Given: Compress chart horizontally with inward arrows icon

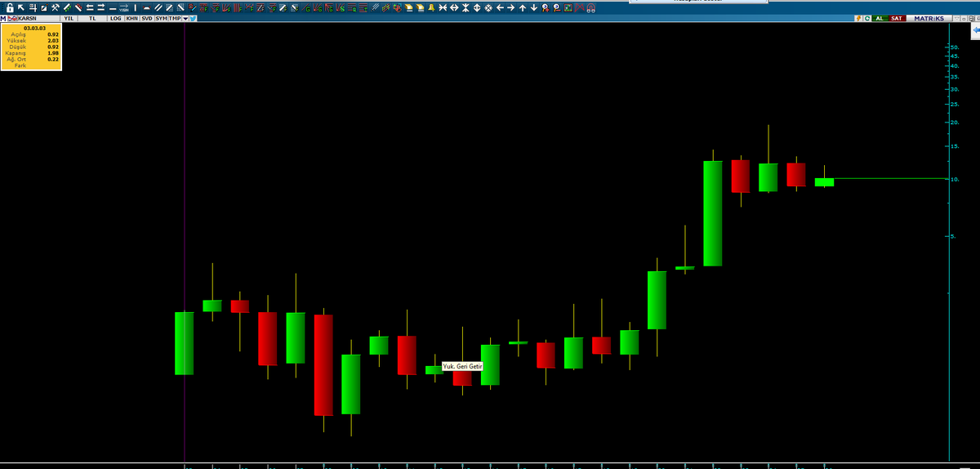Looking at the screenshot, I should [x=443, y=7].
